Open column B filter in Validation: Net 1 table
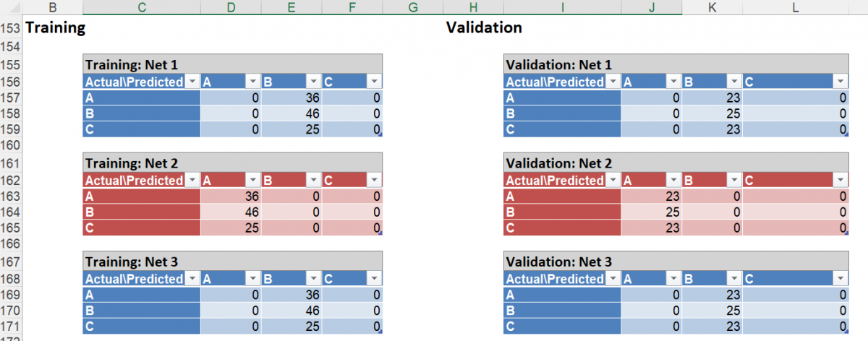 [x=733, y=82]
